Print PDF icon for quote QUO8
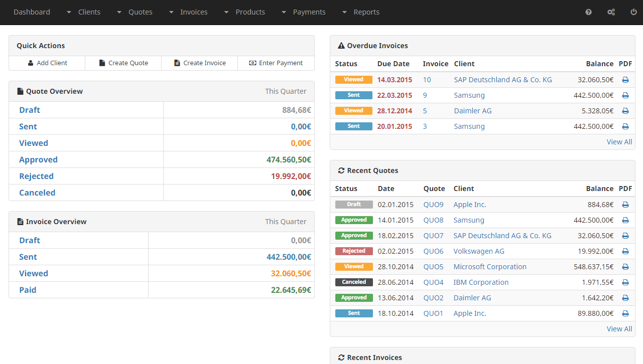 (625, 220)
